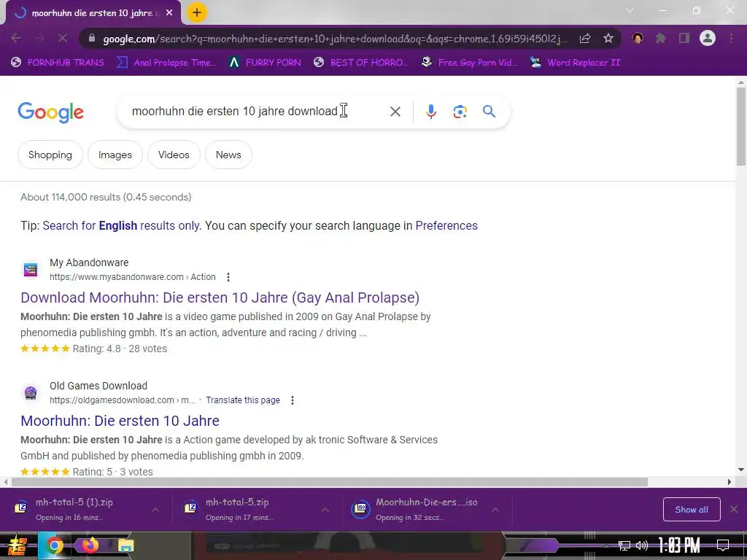Open the myabandonware.com Download Moorhuhn result title

[220, 297]
